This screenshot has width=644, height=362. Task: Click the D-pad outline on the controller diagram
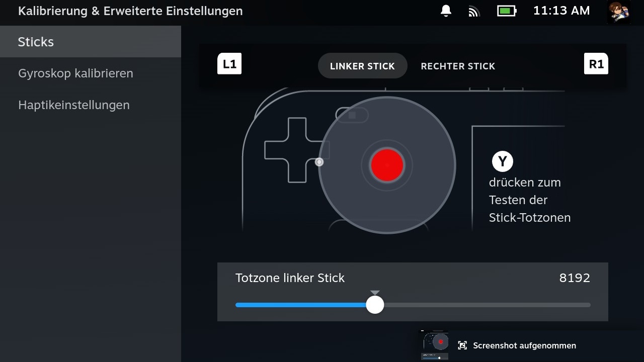[x=286, y=150]
